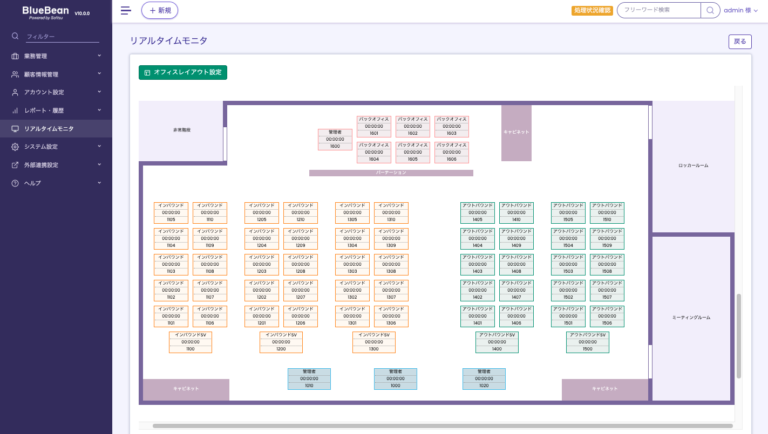Click the ＋新規 button
Viewport: 768px width, 434px height.
pyautogui.click(x=160, y=10)
